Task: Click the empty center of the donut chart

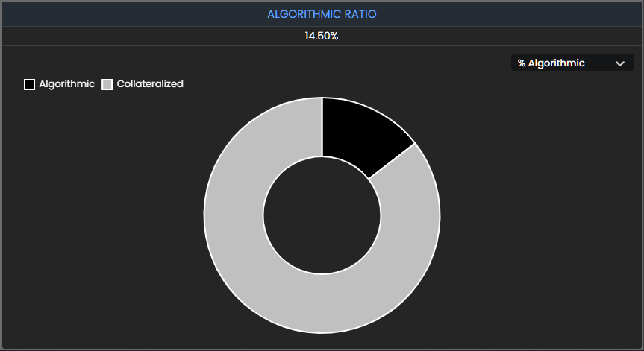Action: point(322,215)
